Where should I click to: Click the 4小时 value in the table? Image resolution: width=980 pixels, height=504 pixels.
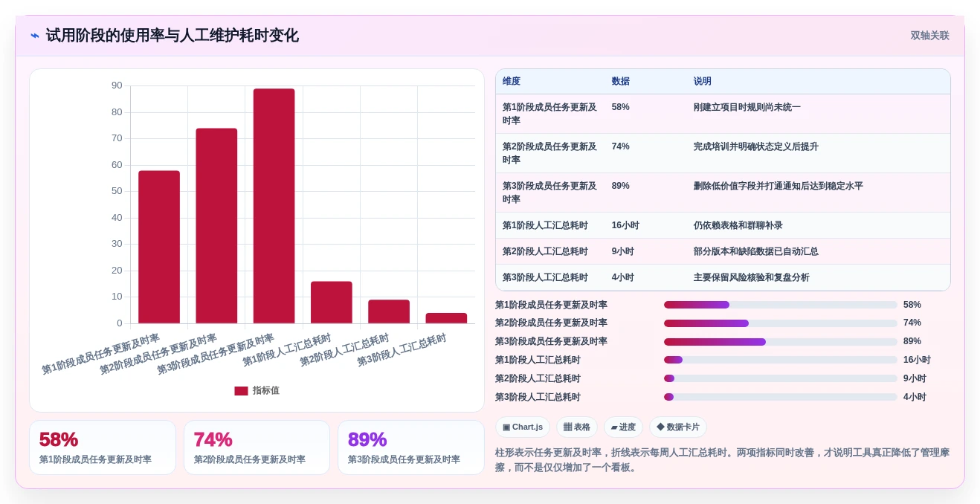[x=623, y=277]
